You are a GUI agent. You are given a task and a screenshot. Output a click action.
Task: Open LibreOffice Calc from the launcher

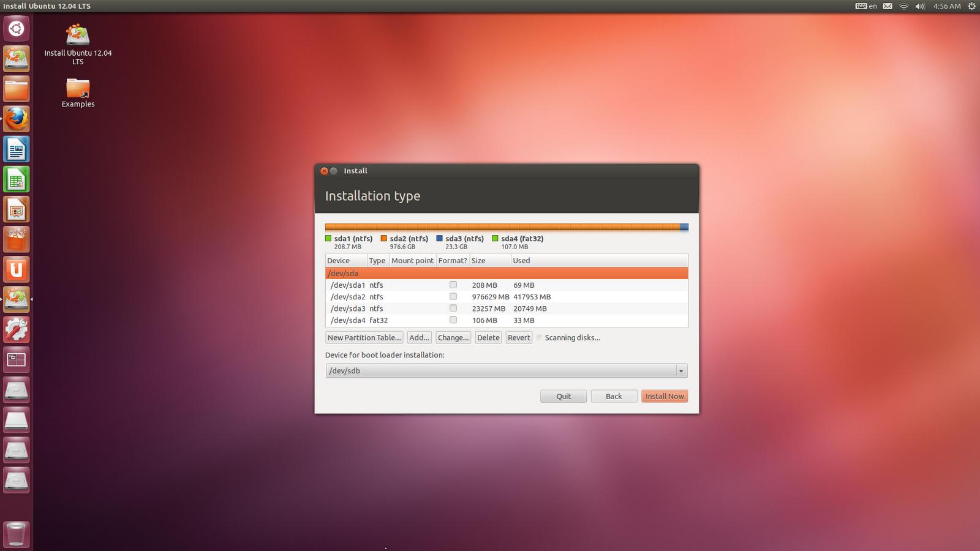[x=17, y=179]
